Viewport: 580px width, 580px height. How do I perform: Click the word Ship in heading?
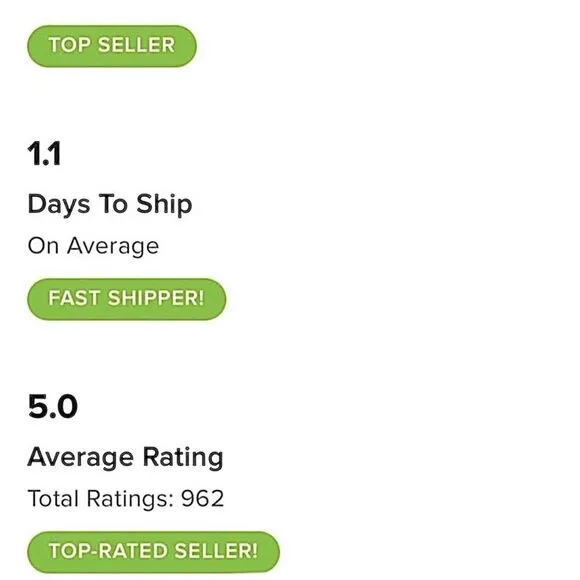pyautogui.click(x=164, y=204)
